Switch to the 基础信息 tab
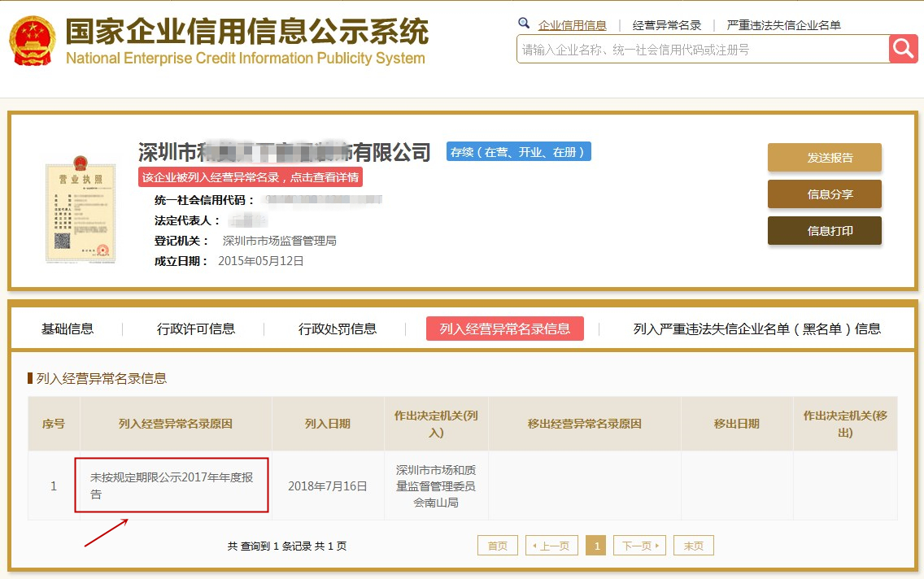This screenshot has width=924, height=579. coord(68,329)
